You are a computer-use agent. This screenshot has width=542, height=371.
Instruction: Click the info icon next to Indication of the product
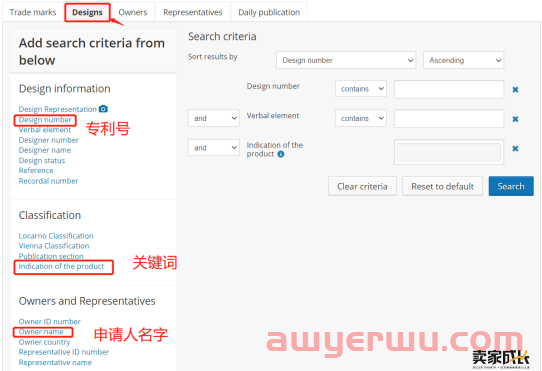[281, 154]
